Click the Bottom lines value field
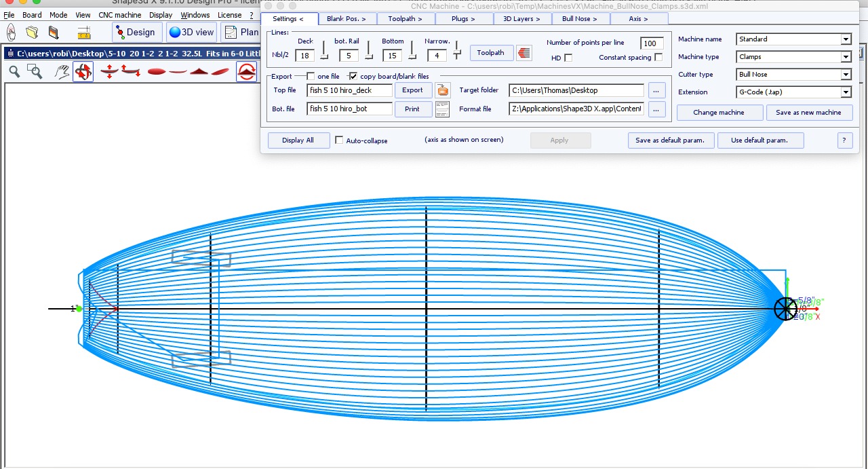Viewport: 868px width, 469px height. 392,56
